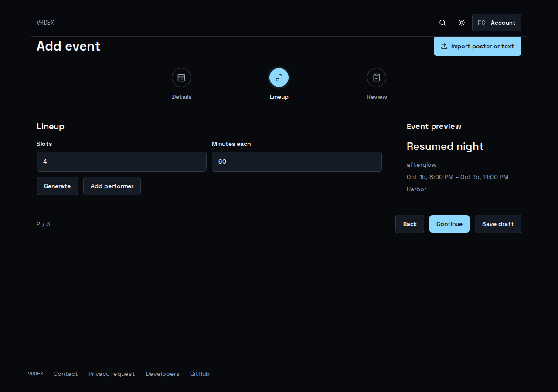Viewport: 558px width, 392px height.
Task: Click the Harbor venue text
Action: (x=416, y=189)
